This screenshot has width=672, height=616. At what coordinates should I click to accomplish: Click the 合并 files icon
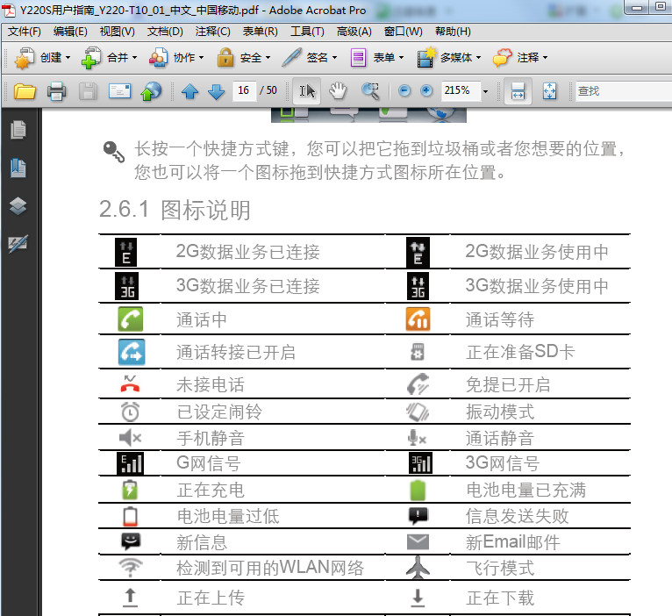[91, 57]
